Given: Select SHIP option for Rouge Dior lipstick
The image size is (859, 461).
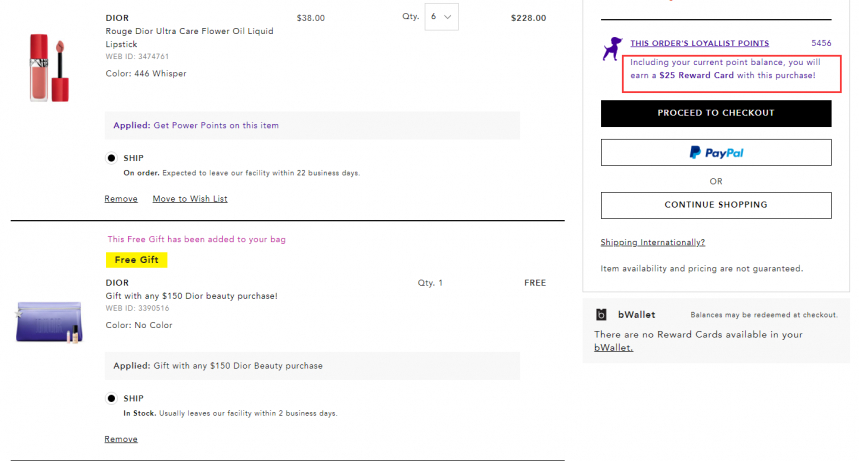Looking at the screenshot, I should (111, 158).
